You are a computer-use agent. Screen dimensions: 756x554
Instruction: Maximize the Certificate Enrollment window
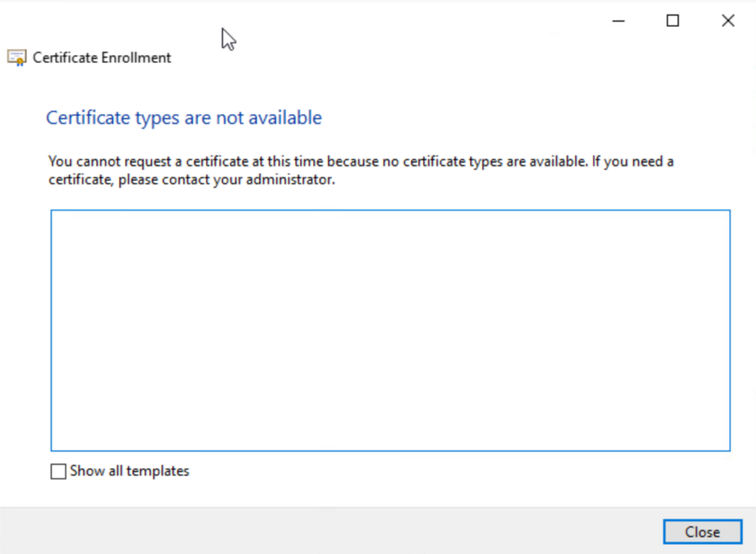[x=673, y=21]
